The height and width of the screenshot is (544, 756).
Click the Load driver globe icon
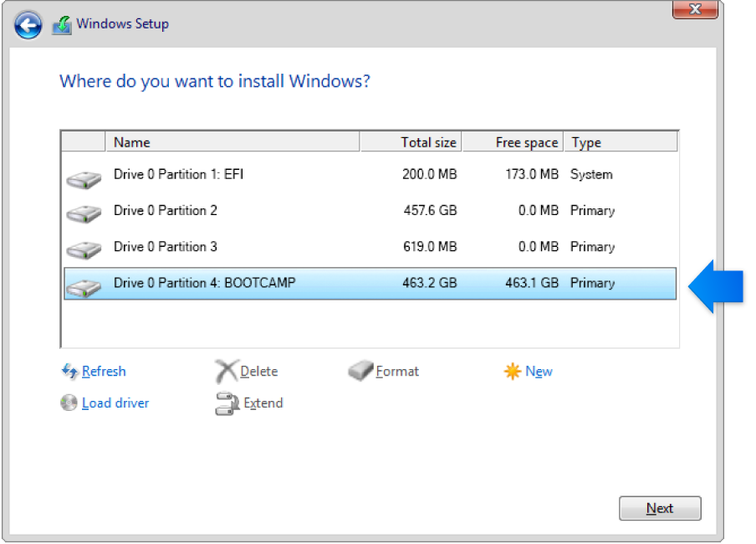pos(69,403)
